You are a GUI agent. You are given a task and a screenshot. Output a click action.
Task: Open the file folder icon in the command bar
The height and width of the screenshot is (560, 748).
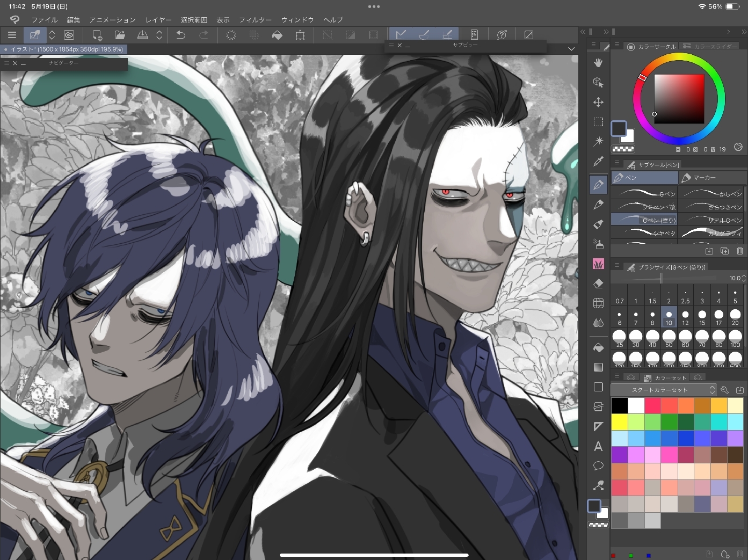coord(120,35)
